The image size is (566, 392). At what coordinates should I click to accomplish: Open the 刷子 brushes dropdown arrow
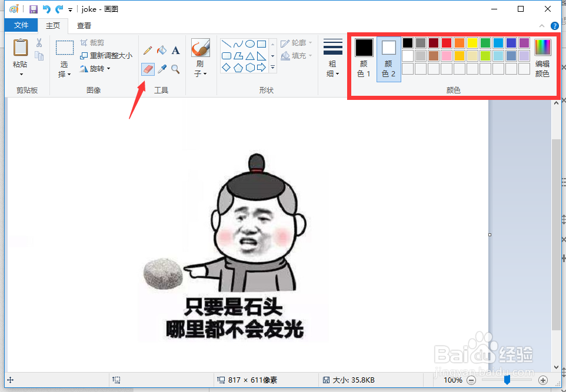[x=205, y=73]
